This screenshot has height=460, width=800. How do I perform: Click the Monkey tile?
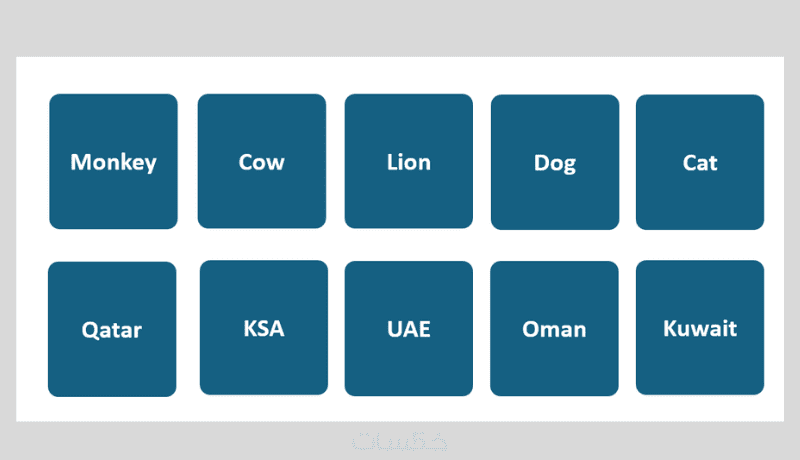pos(113,162)
